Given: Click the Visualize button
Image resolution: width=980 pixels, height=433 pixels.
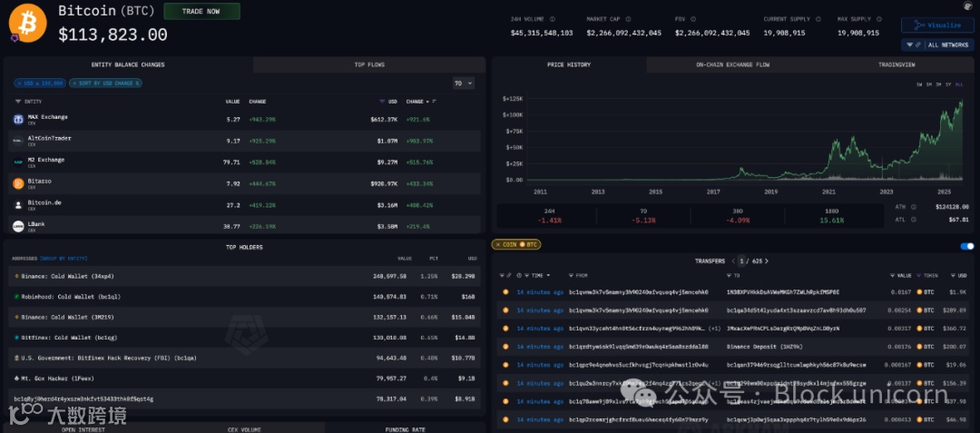Looking at the screenshot, I should pos(937,25).
